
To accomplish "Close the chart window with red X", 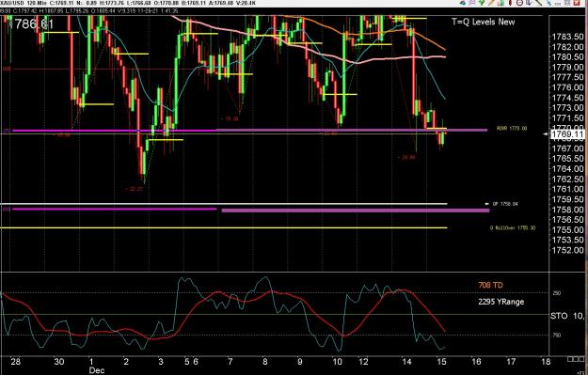I will [577, 3].
